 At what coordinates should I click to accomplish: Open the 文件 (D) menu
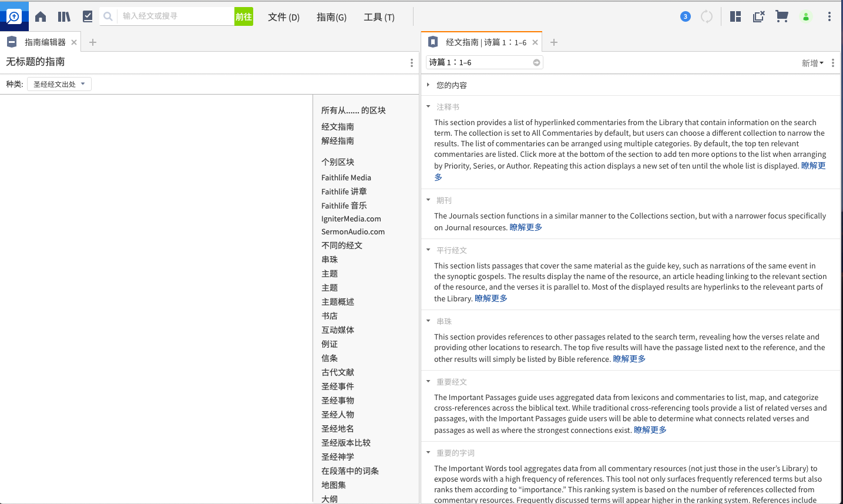284,17
